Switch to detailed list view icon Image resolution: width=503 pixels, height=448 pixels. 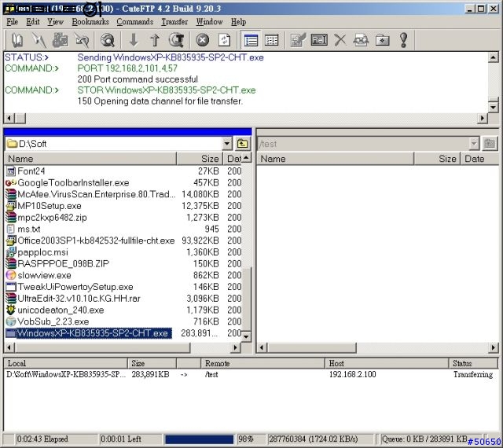point(251,40)
